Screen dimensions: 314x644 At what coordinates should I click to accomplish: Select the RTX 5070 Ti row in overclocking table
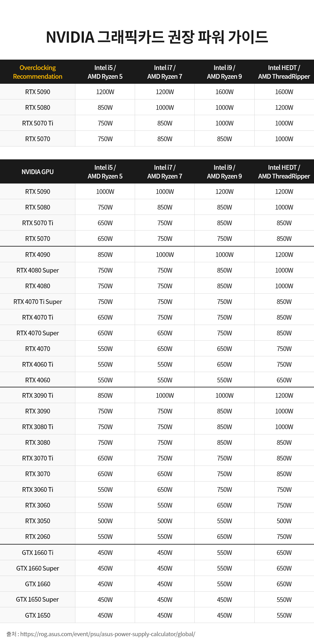pos(157,123)
